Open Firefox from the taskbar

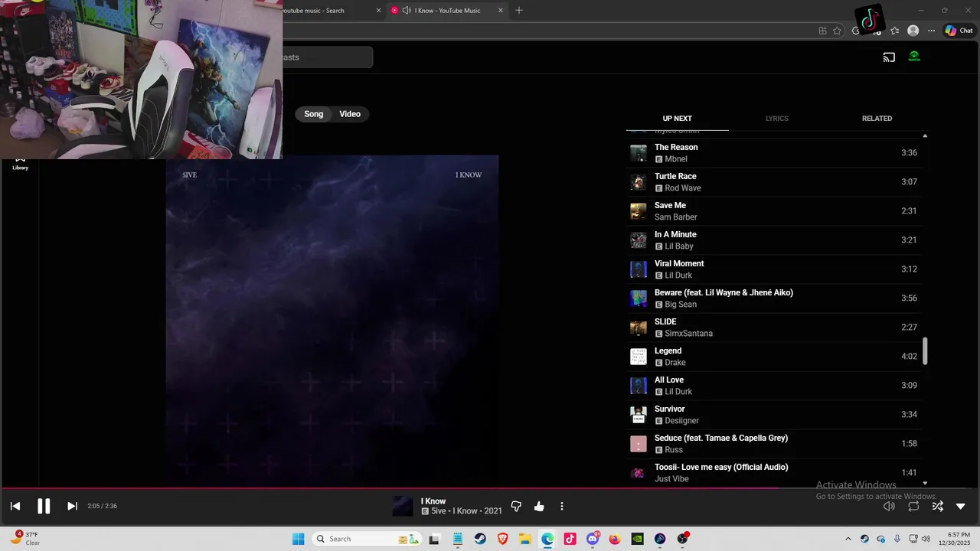click(615, 539)
